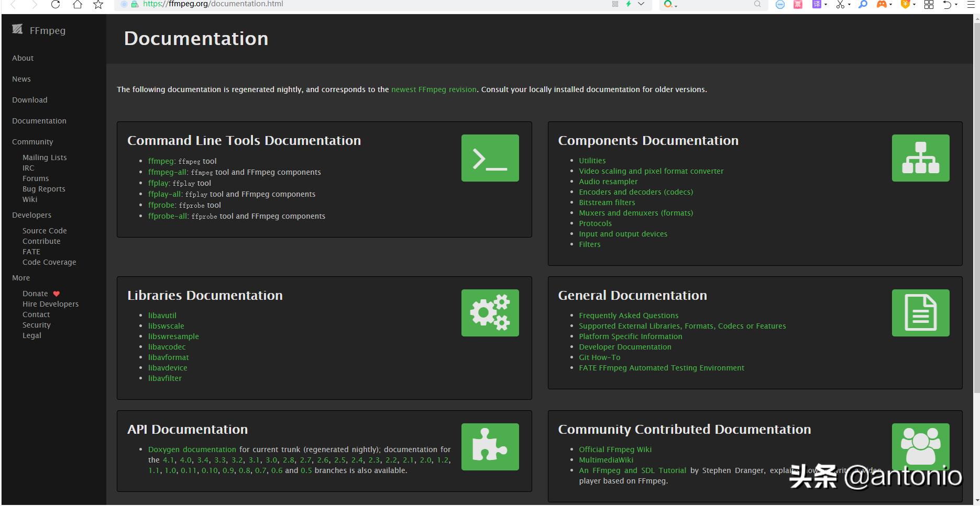980x506 pixels.
Task: Open the browser hamburger main menu
Action: point(971,5)
